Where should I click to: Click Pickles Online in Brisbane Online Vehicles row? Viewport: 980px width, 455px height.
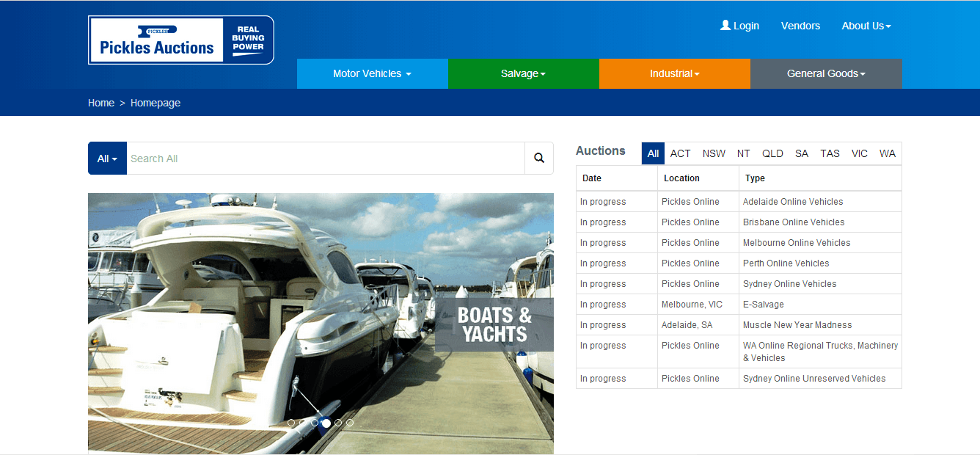click(690, 222)
